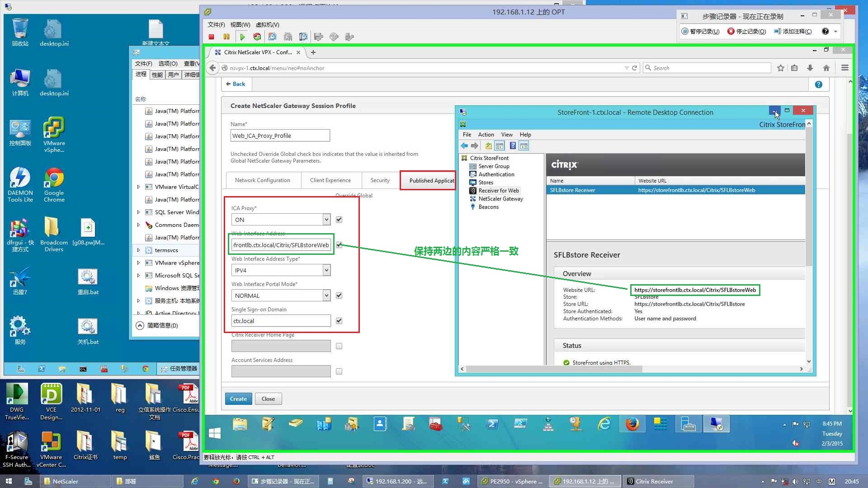This screenshot has height=488, width=868.
Task: Click the Create button
Action: pos(238,399)
